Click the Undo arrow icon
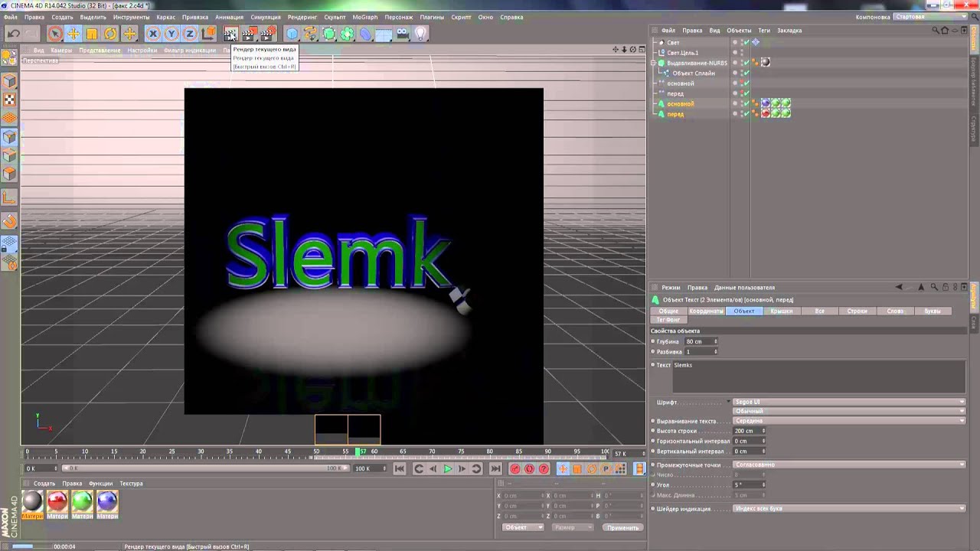980x551 pixels. coord(13,34)
